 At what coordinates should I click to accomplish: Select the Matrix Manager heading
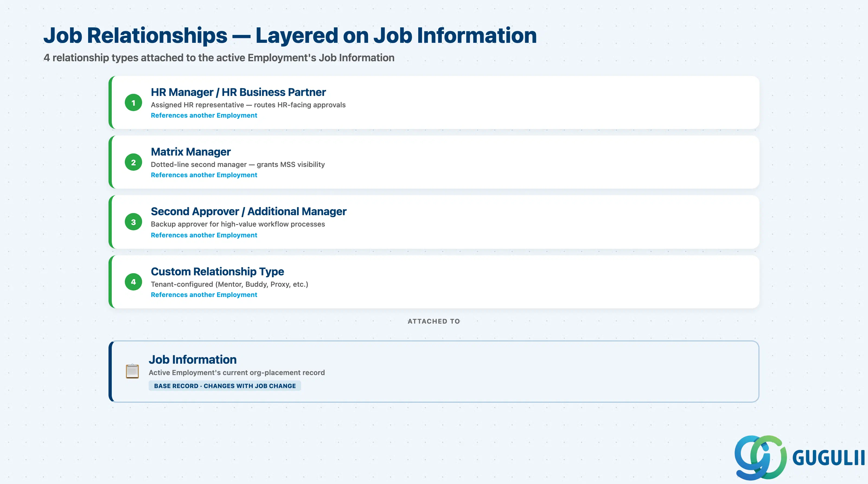191,151
